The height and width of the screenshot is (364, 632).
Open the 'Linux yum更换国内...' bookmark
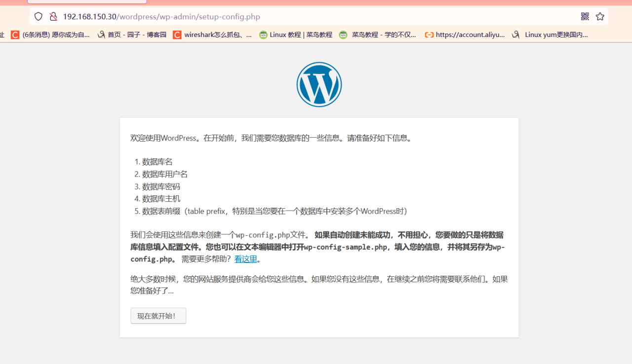point(550,35)
